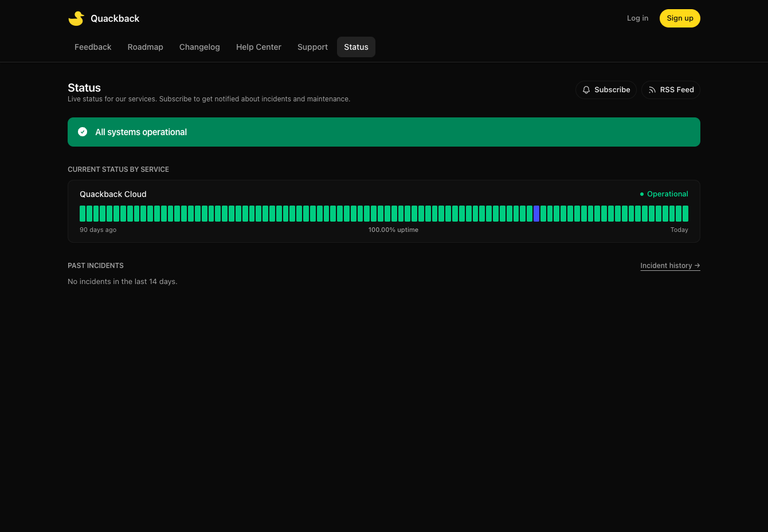768x532 pixels.
Task: Select the Status tab
Action: pyautogui.click(x=356, y=47)
